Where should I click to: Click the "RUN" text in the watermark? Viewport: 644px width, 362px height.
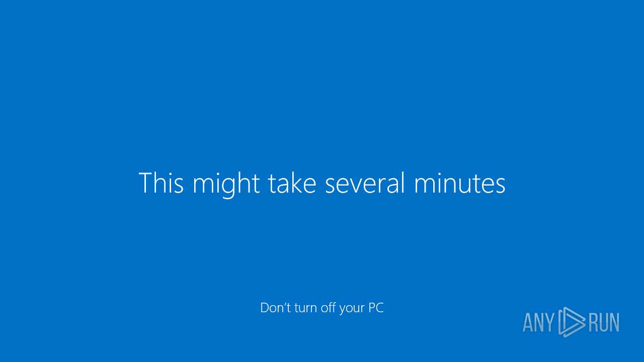(604, 322)
